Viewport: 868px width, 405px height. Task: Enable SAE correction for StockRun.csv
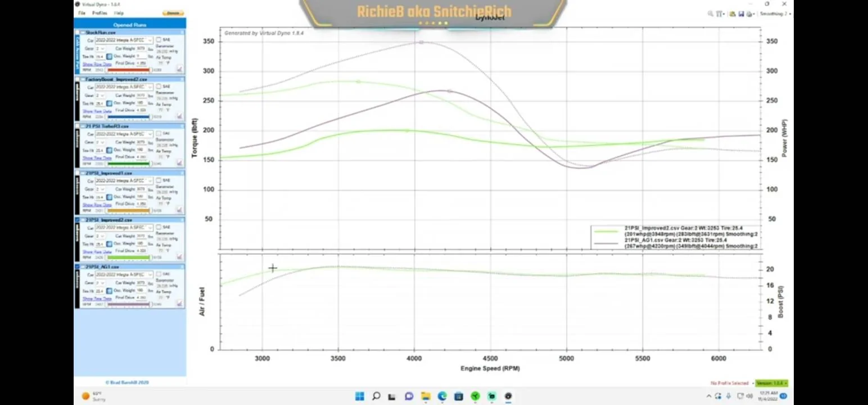[x=159, y=40]
